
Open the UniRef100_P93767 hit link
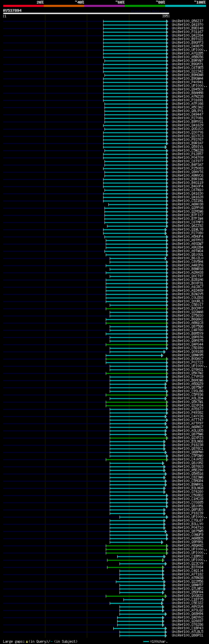tap(187, 139)
